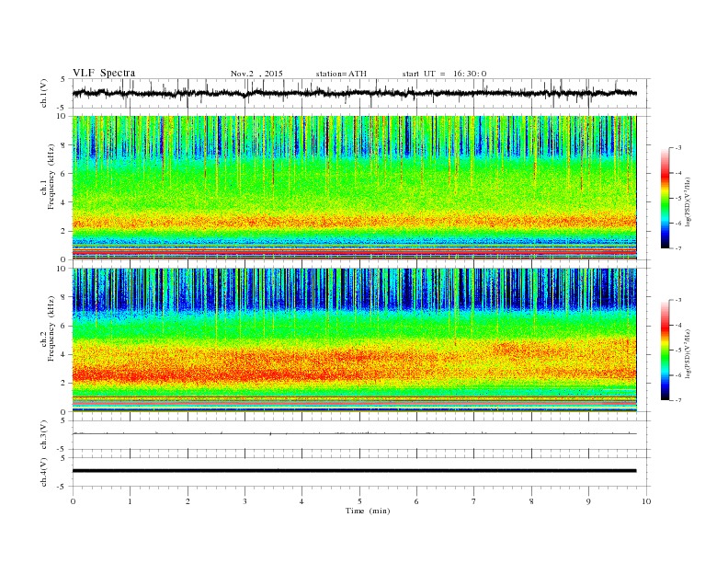Click time axis tick label '3'
This screenshot has width=728, height=563.
coord(245,501)
